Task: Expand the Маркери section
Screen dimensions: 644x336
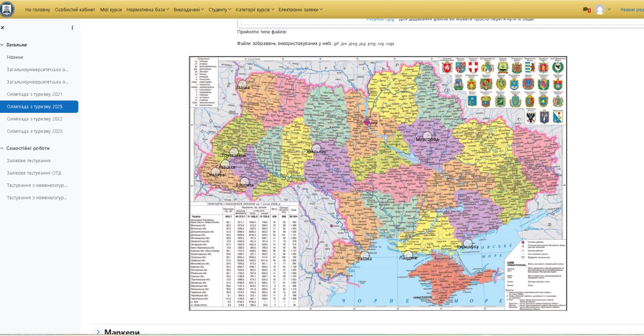Action: coord(99,331)
